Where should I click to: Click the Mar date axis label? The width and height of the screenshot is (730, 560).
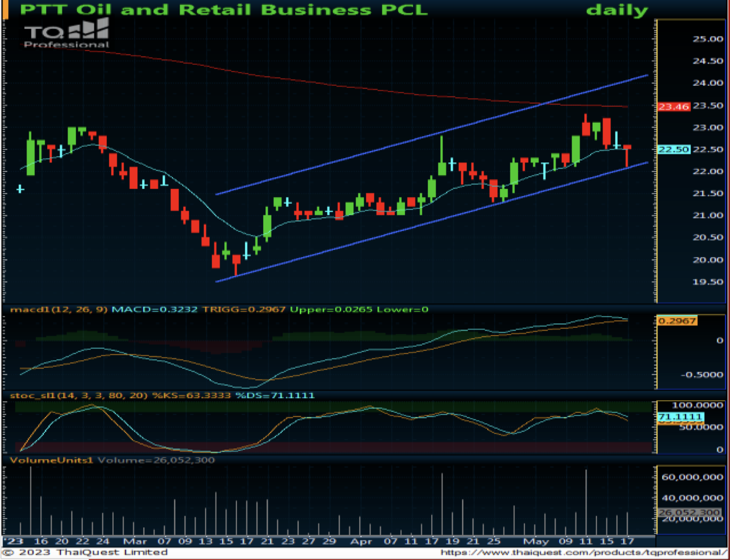tap(135, 541)
